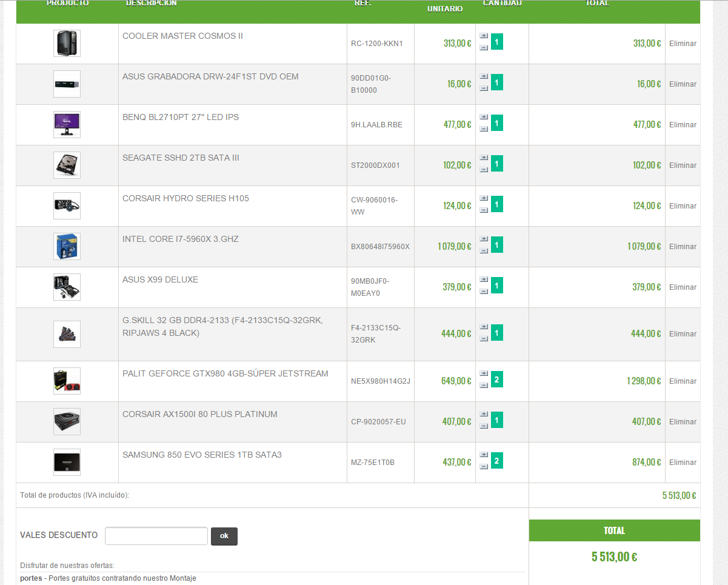Open ASUS X99 Deluxe product thumbnail
This screenshot has height=585, width=728.
[67, 287]
